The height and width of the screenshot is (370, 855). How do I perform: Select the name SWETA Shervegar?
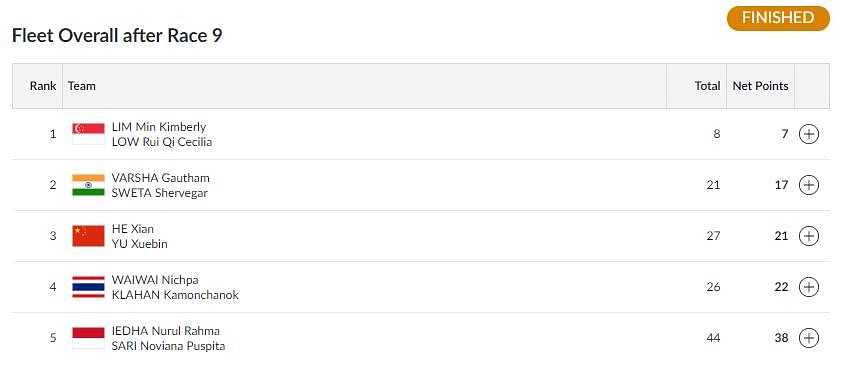pos(160,193)
